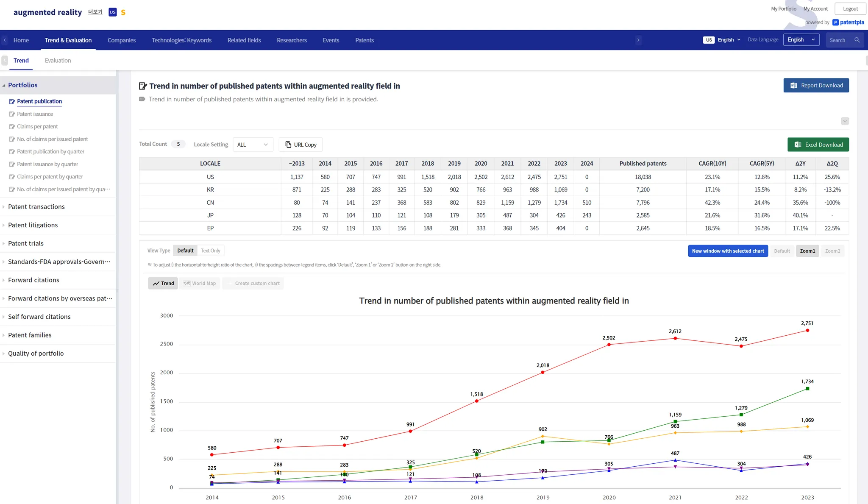
Task: Expand the Patent transactions section
Action: coord(36,207)
